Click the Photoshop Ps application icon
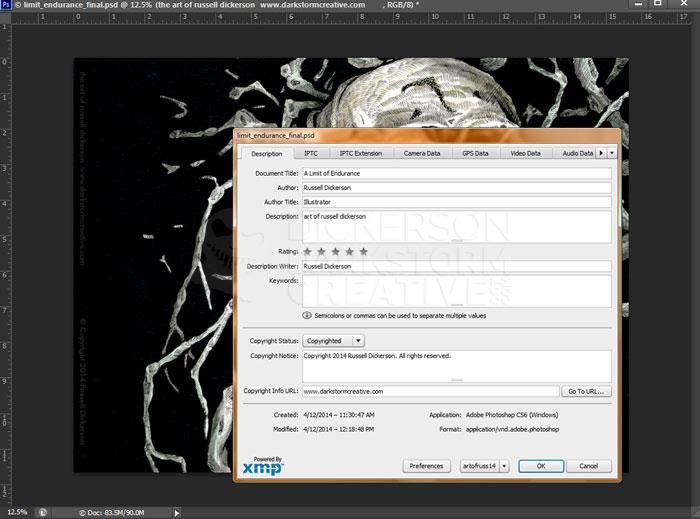Image resolution: width=700 pixels, height=519 pixels. coord(5,5)
